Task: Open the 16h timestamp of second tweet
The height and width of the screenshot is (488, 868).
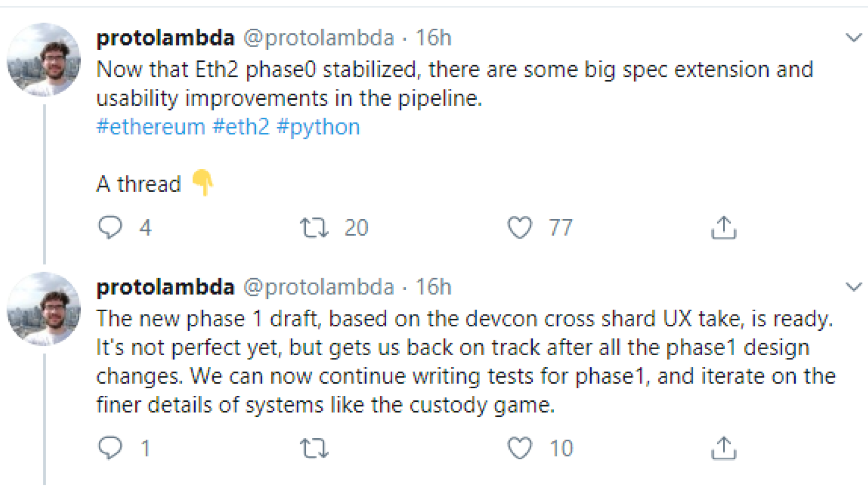Action: (x=433, y=287)
